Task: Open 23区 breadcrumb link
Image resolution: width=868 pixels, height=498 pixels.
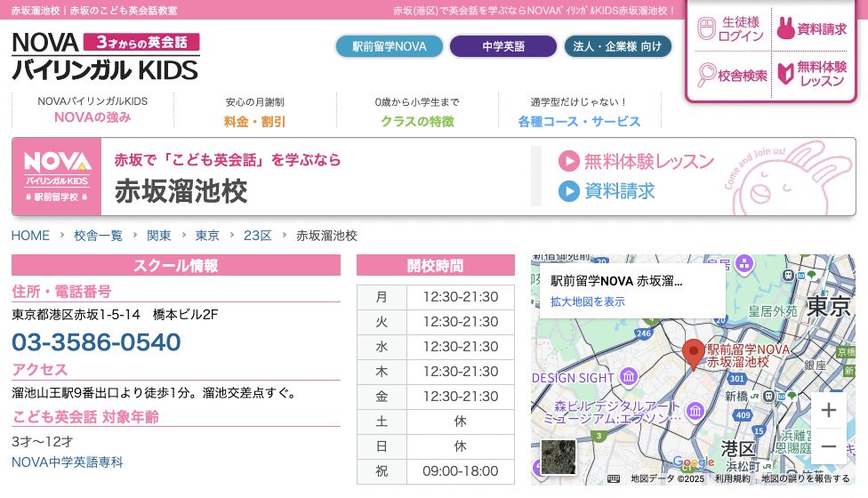Action: (x=257, y=236)
